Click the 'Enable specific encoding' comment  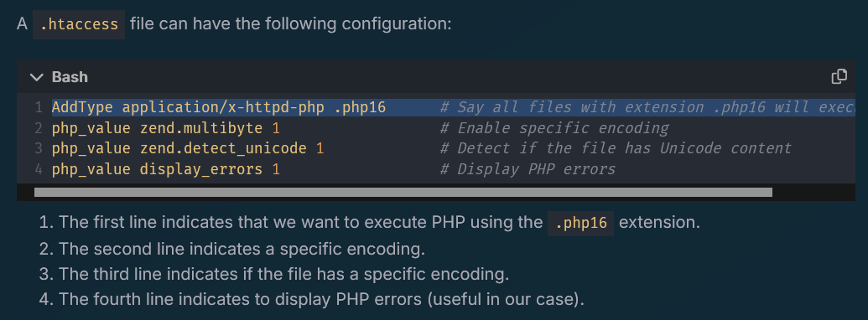tap(554, 128)
